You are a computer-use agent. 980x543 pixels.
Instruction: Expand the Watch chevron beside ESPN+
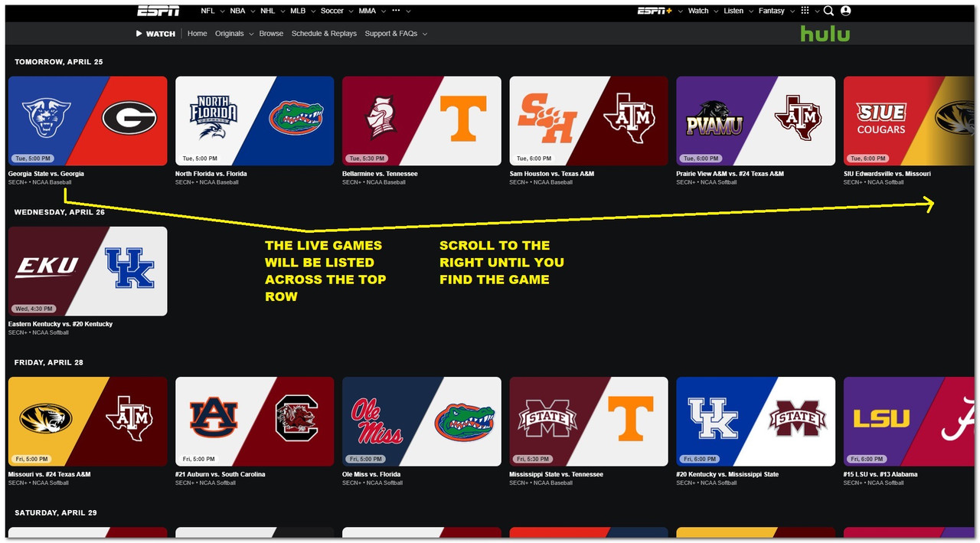pyautogui.click(x=716, y=11)
